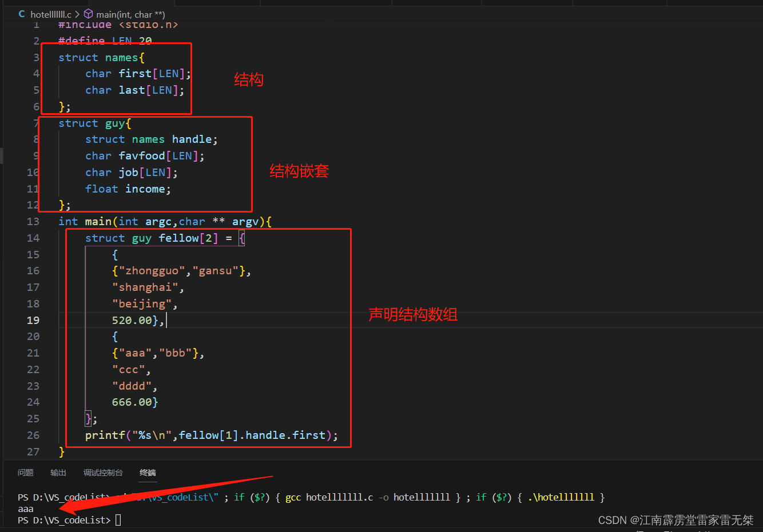Viewport: 763px width, 532px height.
Task: Click the 'struct guy{' code line
Action: (x=95, y=123)
